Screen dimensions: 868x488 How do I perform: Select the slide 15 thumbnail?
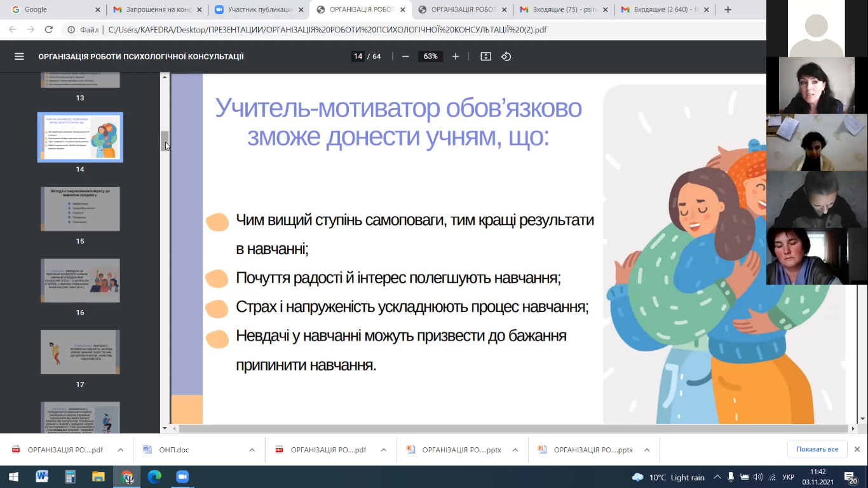(x=80, y=209)
